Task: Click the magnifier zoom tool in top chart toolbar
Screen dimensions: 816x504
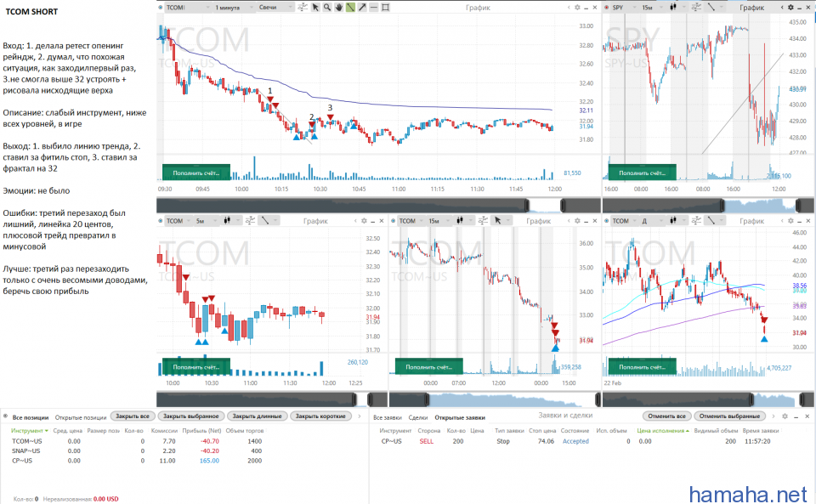Action: tap(327, 7)
